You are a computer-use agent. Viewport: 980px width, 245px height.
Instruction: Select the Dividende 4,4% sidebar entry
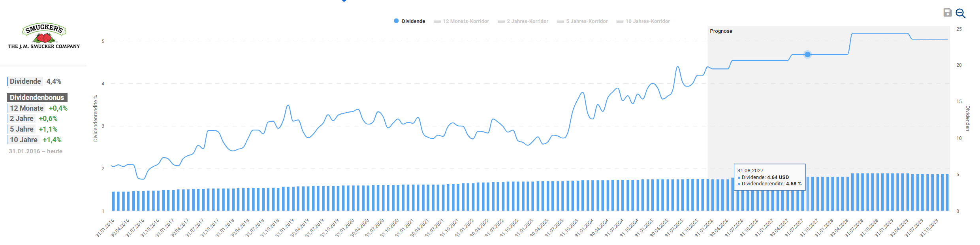click(x=35, y=81)
